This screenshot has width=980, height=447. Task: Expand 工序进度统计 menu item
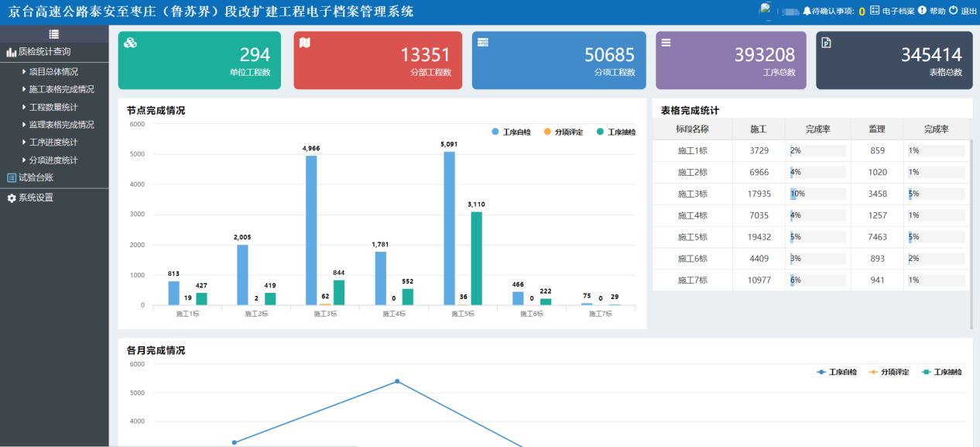click(54, 143)
